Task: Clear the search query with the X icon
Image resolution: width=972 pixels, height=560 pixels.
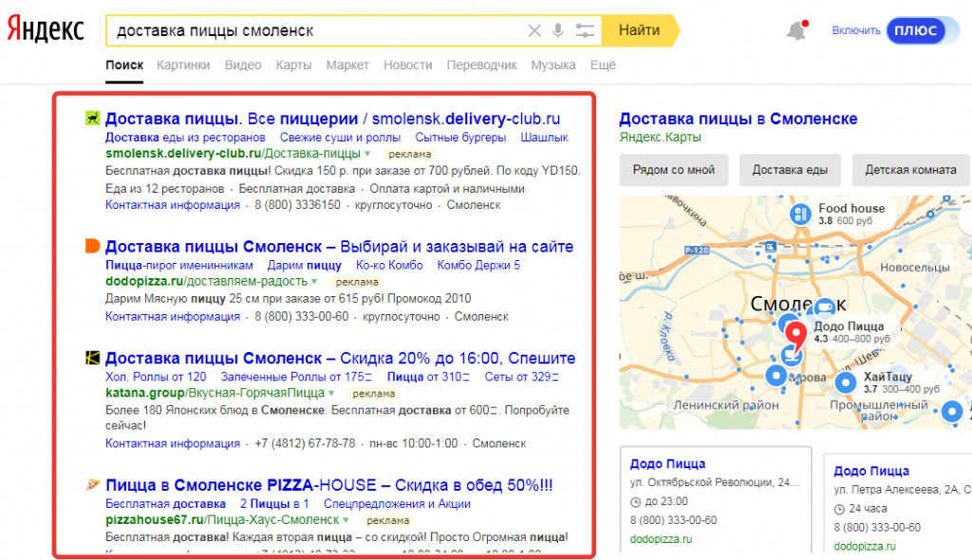Action: pos(533,30)
